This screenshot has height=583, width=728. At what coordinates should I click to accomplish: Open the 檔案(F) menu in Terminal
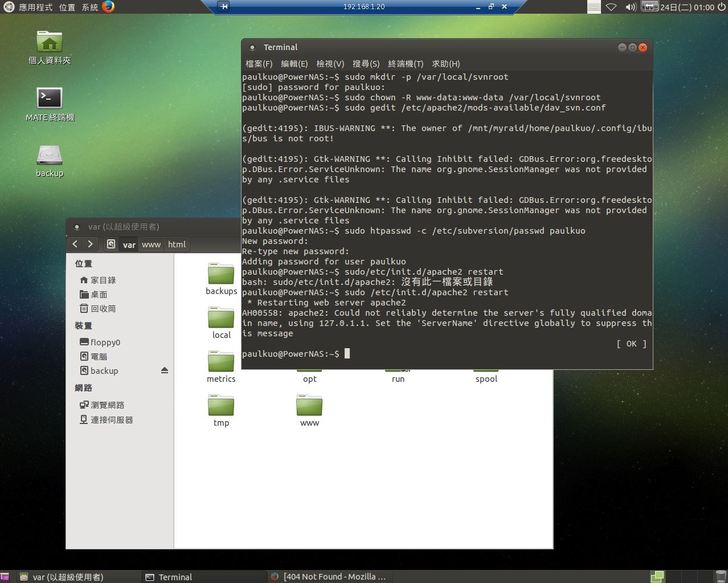[259, 64]
